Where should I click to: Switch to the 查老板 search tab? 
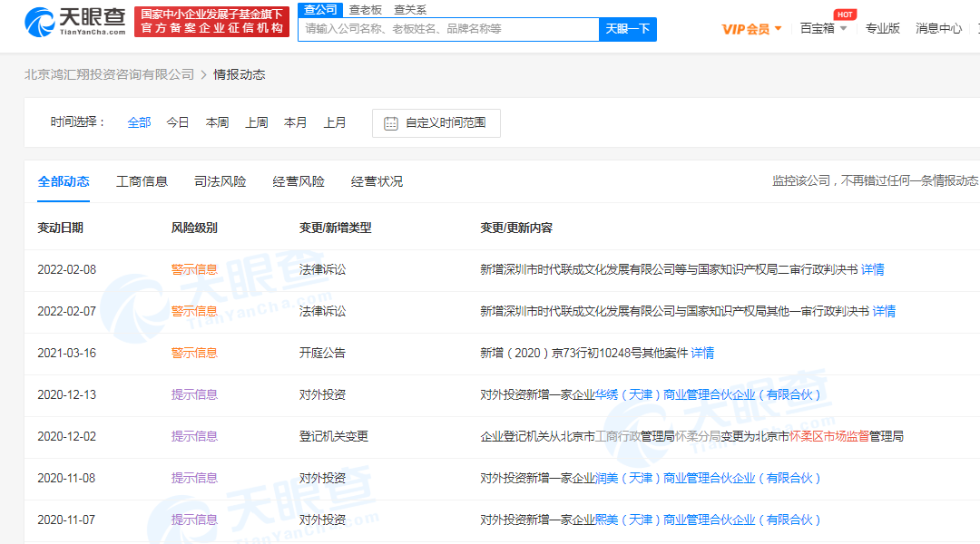tap(365, 10)
